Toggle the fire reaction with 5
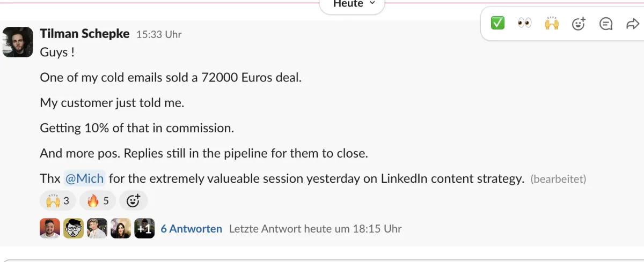 (x=98, y=201)
